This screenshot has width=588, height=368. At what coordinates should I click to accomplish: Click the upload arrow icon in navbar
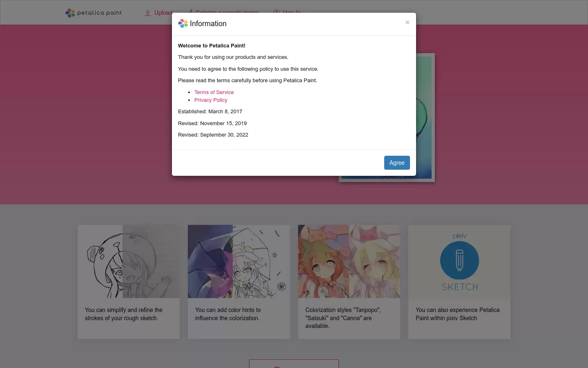point(148,13)
